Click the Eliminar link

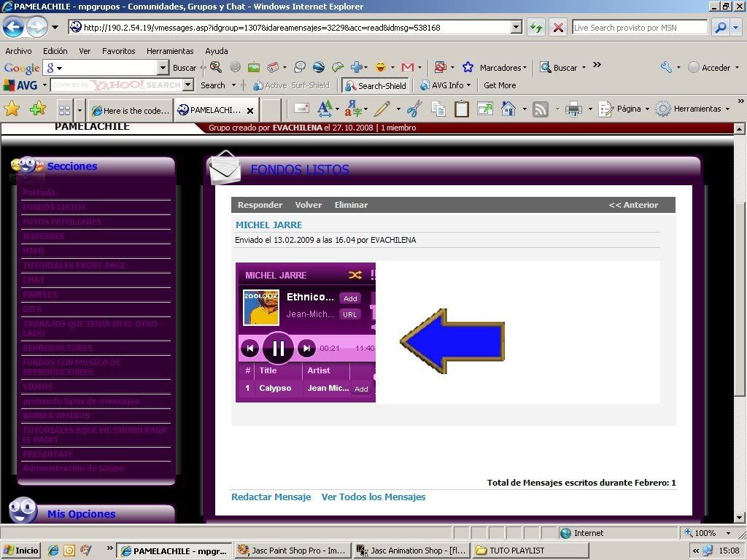coord(351,205)
